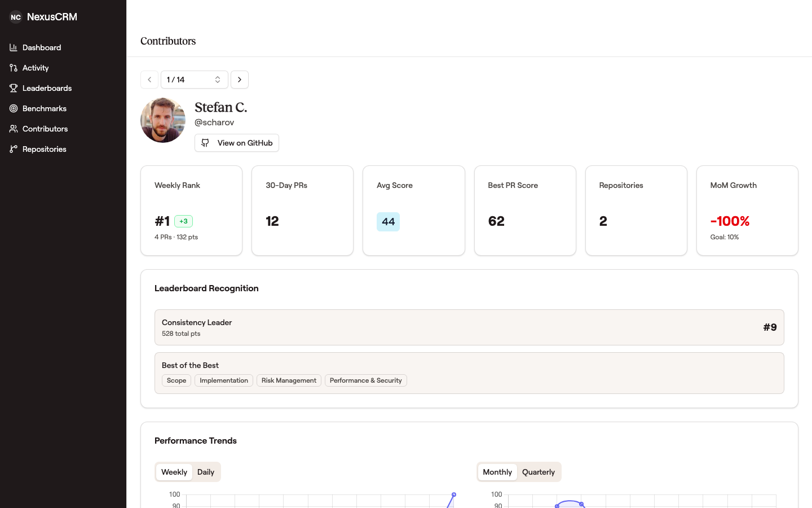Click the Dashboard bar chart icon
This screenshot has width=812, height=508.
tap(14, 47)
